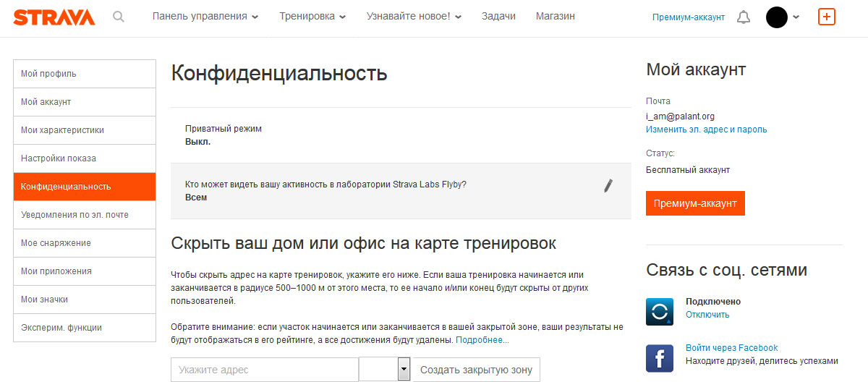Expand Панель управления dropdown menu
The width and height of the screenshot is (868, 382).
pyautogui.click(x=205, y=17)
